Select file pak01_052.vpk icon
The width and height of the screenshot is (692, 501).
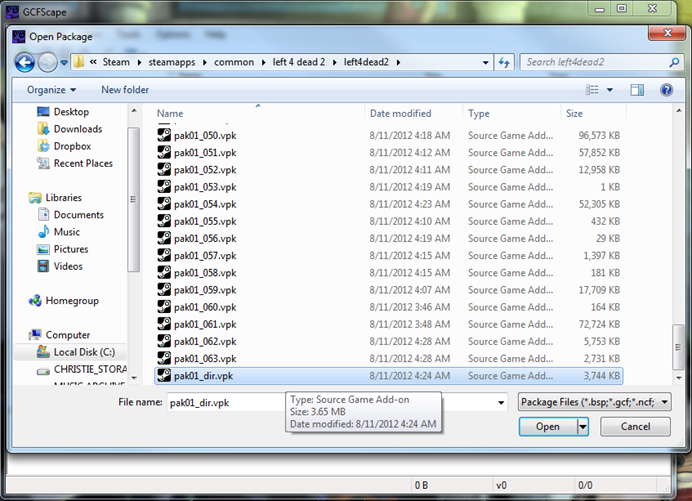tap(164, 170)
